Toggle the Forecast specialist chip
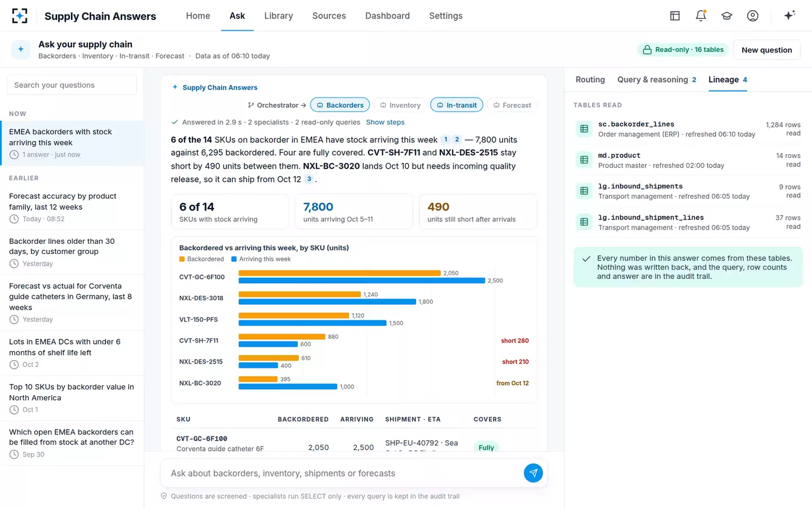The height and width of the screenshot is (508, 812). pyautogui.click(x=512, y=105)
